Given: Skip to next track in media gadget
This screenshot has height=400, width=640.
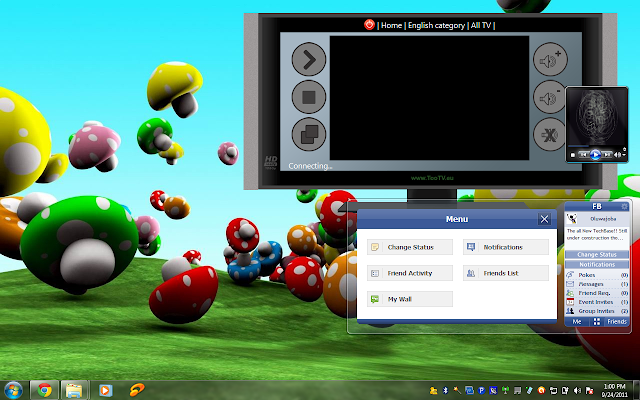Looking at the screenshot, I should 607,155.
